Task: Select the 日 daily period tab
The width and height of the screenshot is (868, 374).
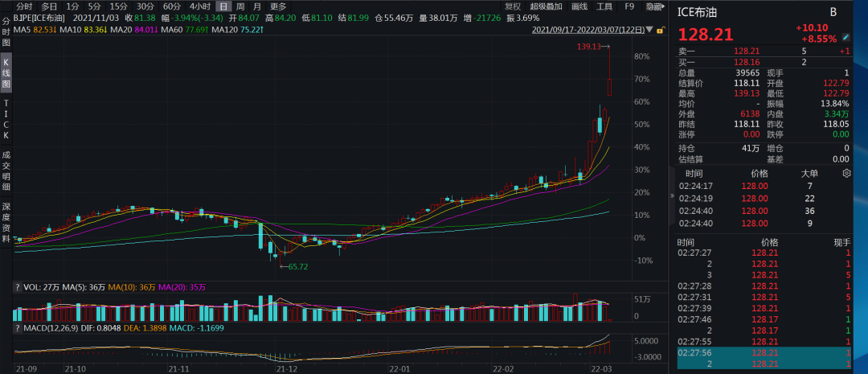Action: point(223,6)
